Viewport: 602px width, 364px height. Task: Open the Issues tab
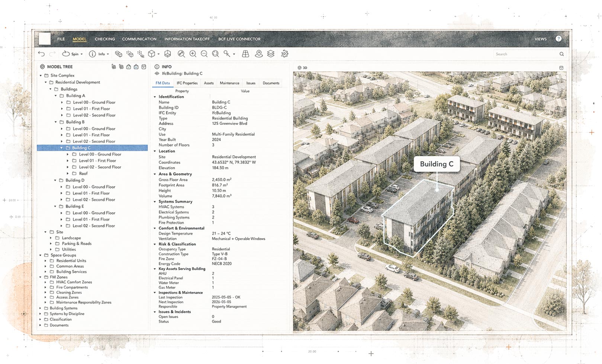tap(251, 83)
